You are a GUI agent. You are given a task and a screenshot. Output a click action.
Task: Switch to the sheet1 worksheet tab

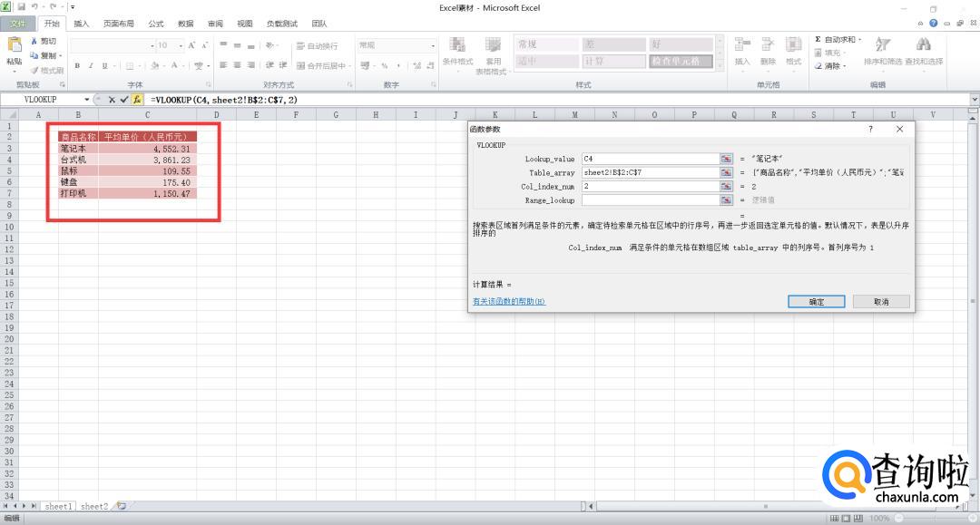(x=58, y=507)
